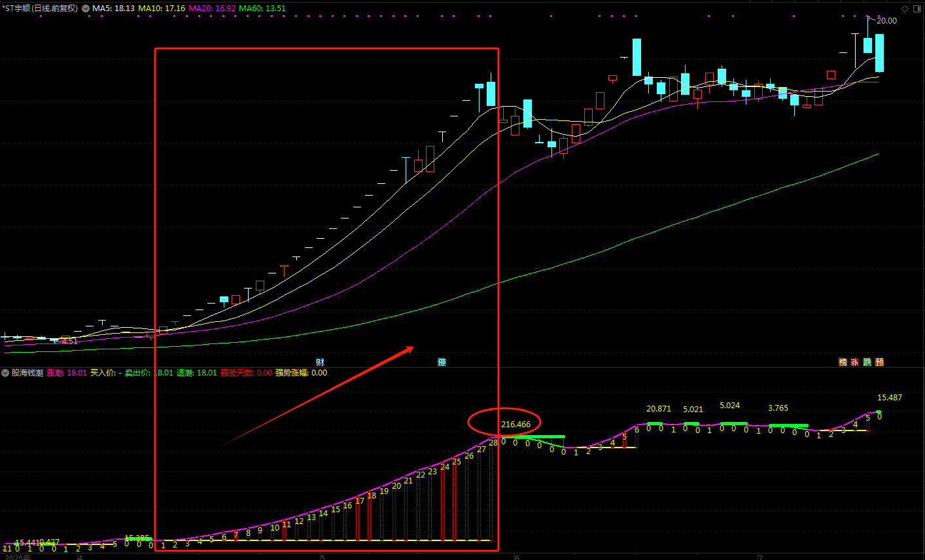
Task: Click the 20.871 indicator value
Action: pos(659,409)
